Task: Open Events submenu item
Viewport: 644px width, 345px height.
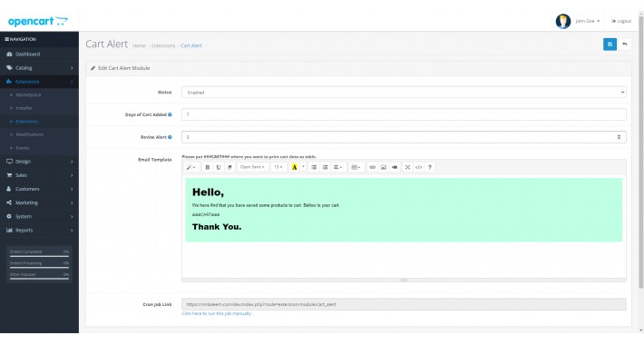Action: point(39,148)
